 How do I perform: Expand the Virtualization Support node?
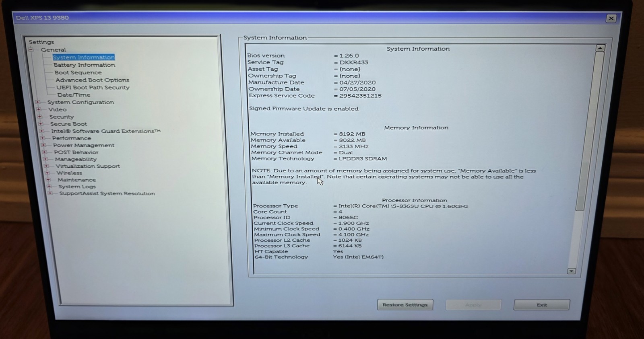pos(46,166)
